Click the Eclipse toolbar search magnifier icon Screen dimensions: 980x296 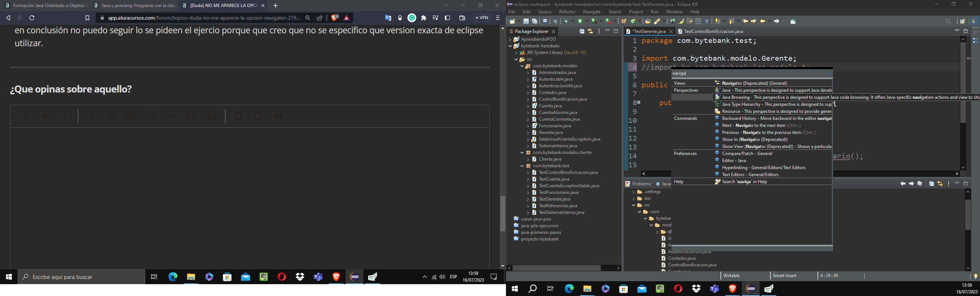coord(948,22)
